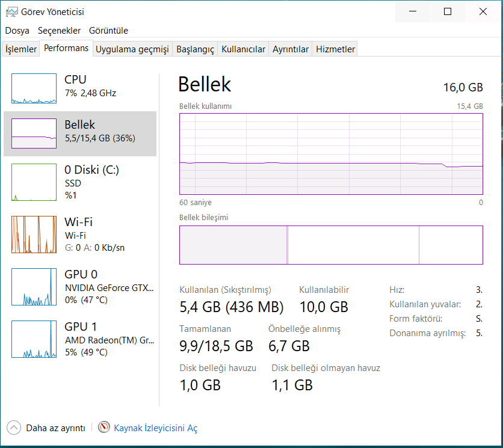Open the Kullanıcılar tab

[x=243, y=49]
